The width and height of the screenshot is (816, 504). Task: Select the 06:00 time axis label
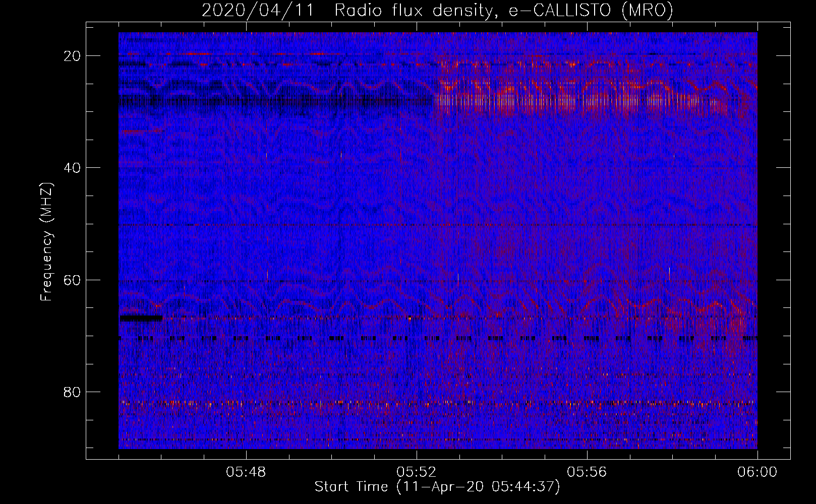point(757,472)
